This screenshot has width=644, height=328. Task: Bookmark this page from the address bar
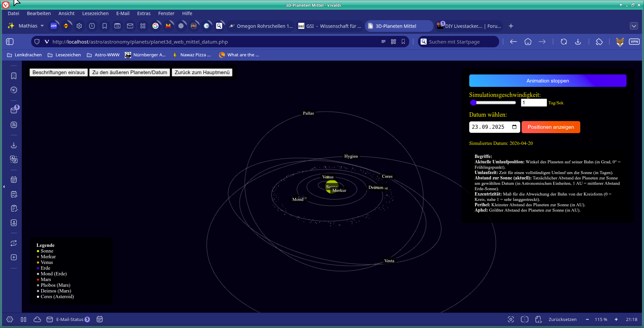tap(403, 42)
